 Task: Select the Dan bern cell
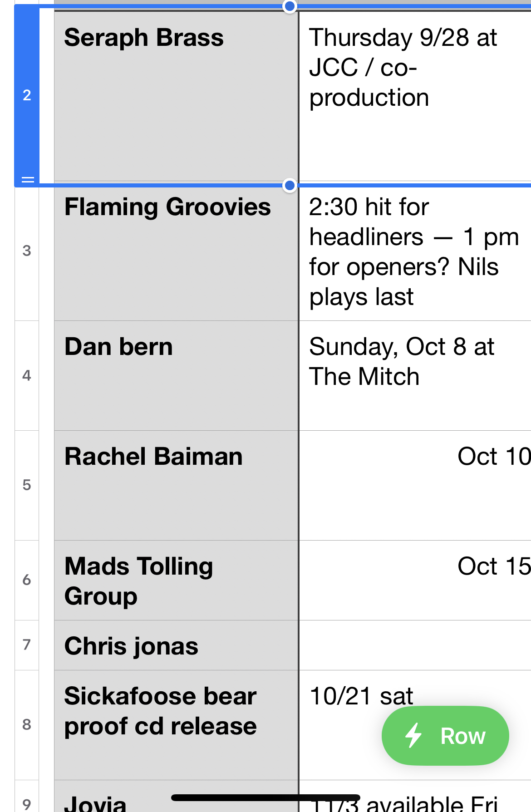176,375
